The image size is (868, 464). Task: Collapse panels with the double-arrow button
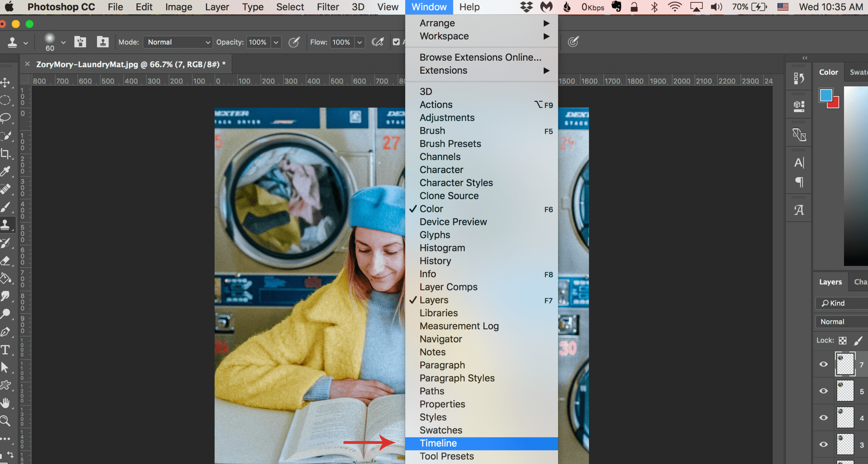(x=804, y=58)
